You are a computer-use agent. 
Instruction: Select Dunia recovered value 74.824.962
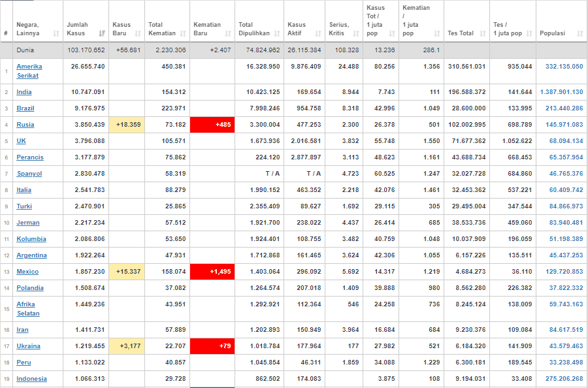[x=263, y=50]
